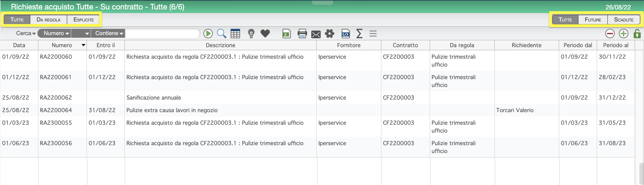Image resolution: width=644 pixels, height=185 pixels.
Task: Filter requests by Da regola
Action: 49,20
